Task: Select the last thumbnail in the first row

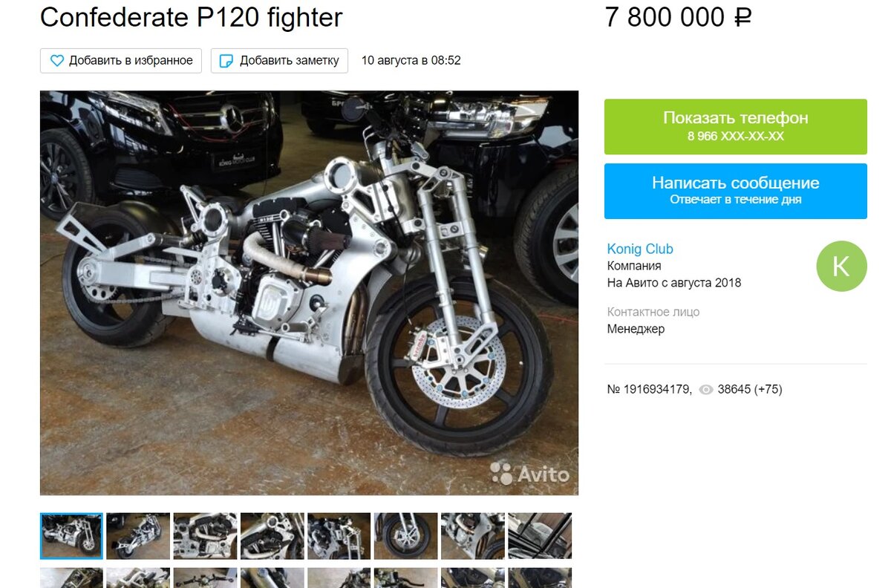Action: click(x=540, y=536)
